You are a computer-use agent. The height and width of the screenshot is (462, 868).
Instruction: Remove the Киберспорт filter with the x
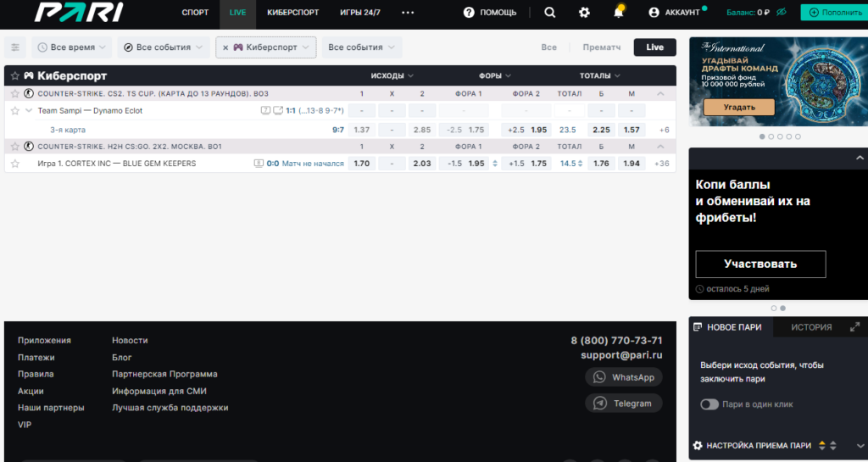pos(225,47)
